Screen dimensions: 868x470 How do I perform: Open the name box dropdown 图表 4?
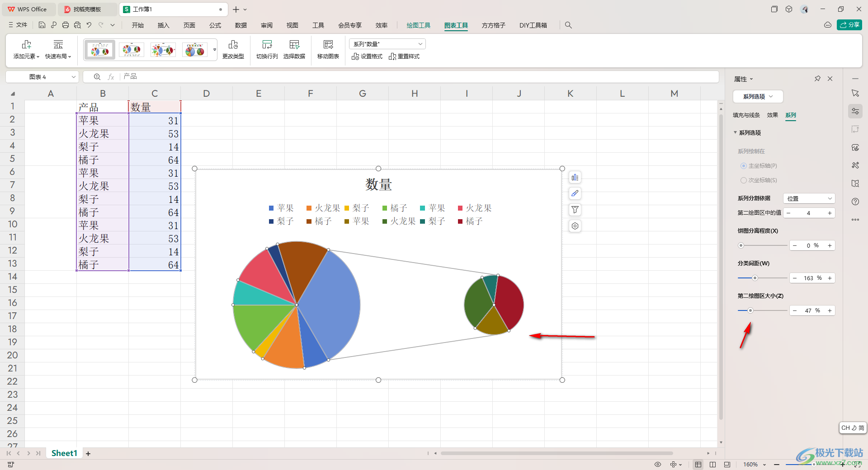click(x=73, y=77)
